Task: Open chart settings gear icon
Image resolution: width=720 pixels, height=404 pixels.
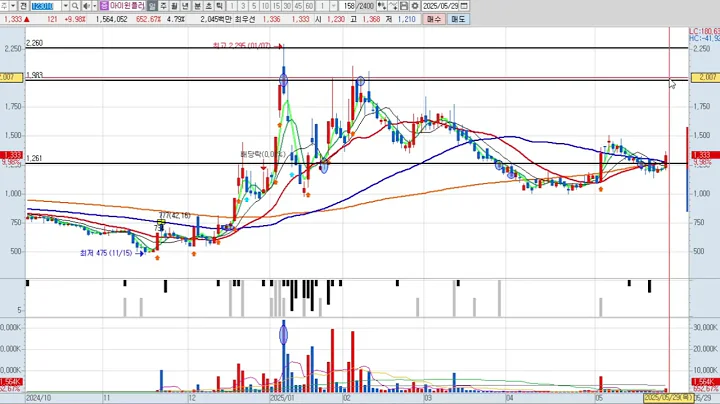Action: click(x=415, y=6)
